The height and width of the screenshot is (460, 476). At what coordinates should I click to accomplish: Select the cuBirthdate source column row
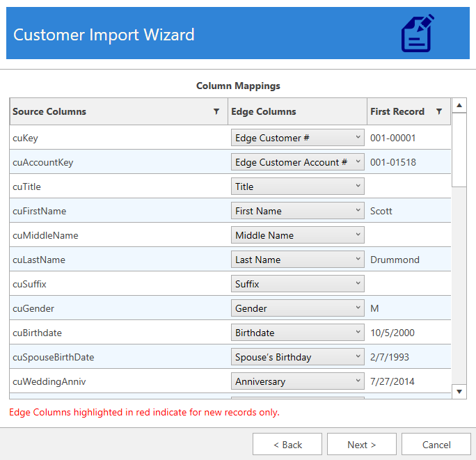118,333
